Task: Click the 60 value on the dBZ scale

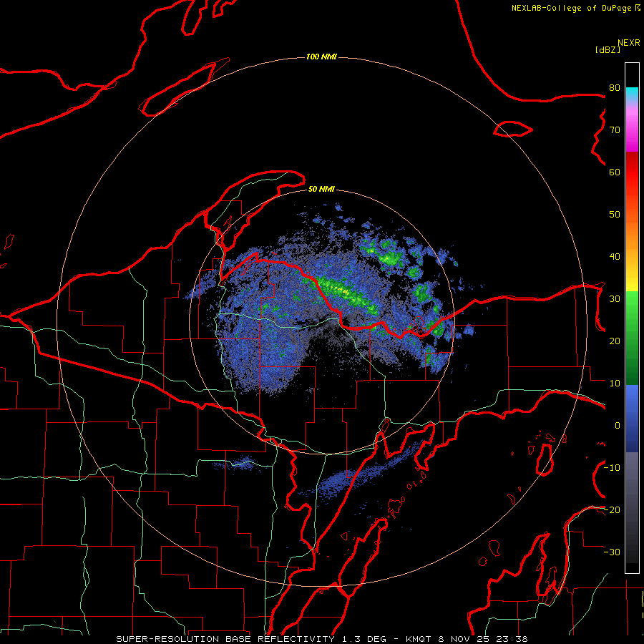Action: 615,172
